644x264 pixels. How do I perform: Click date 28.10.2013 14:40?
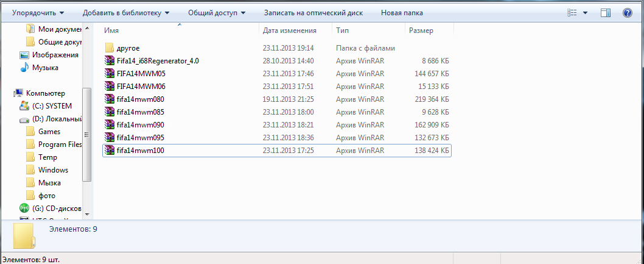[x=289, y=61]
